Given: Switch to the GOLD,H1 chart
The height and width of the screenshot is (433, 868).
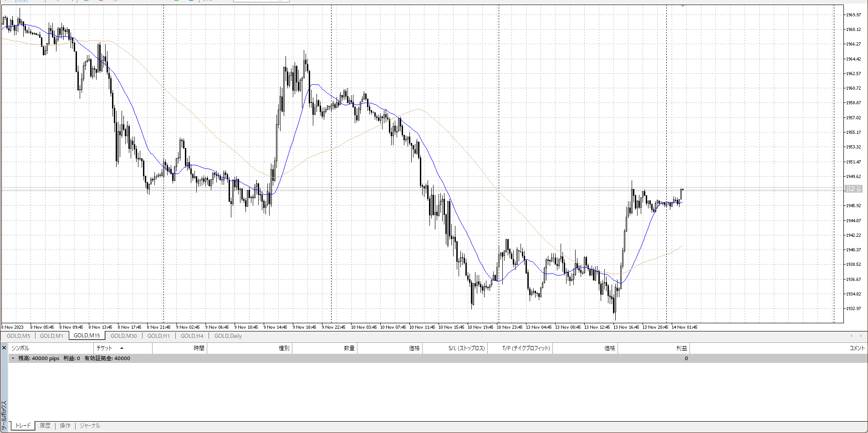Looking at the screenshot, I should click(x=158, y=336).
